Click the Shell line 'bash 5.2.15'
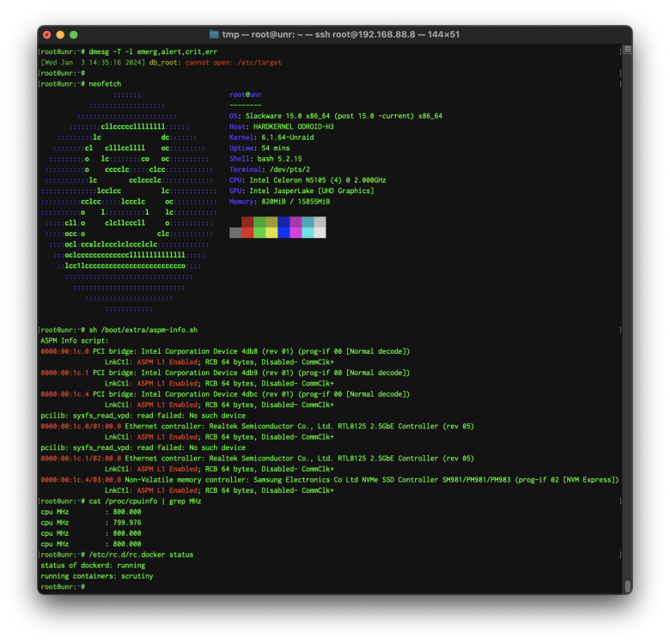The height and width of the screenshot is (644, 670). point(265,159)
